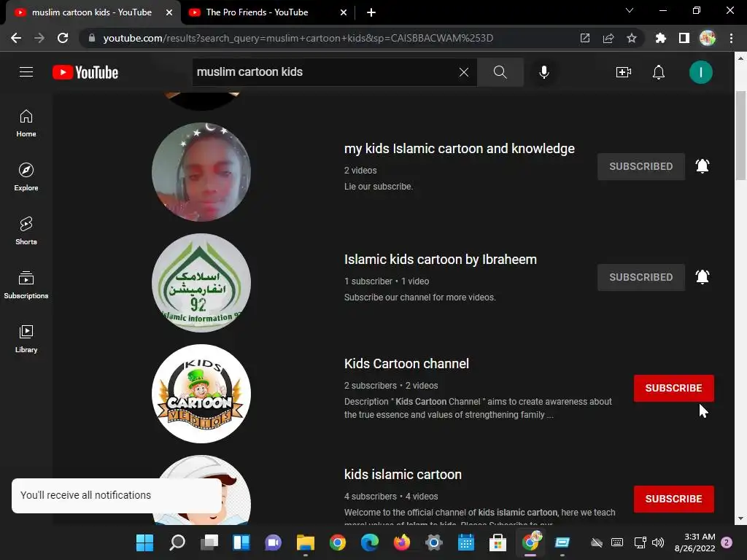Go back in browser history
The width and height of the screenshot is (747, 560).
click(x=16, y=38)
